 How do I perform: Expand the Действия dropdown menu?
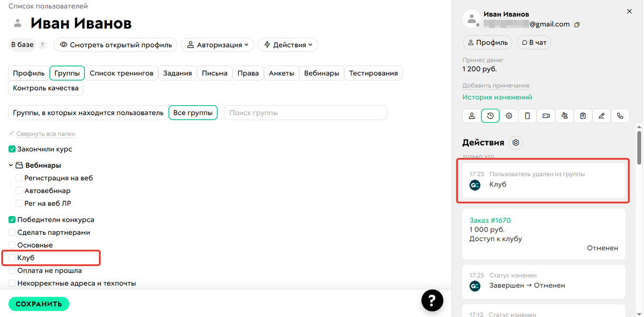click(288, 45)
